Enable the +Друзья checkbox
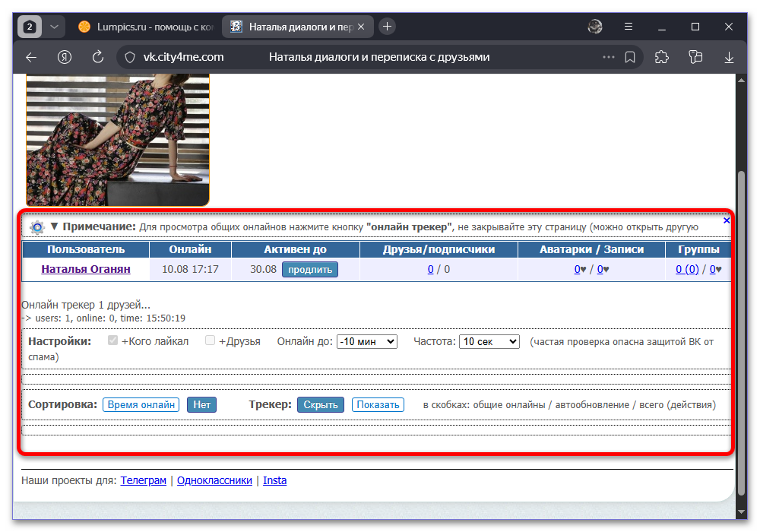Image resolution: width=760 pixels, height=532 pixels. pos(210,340)
